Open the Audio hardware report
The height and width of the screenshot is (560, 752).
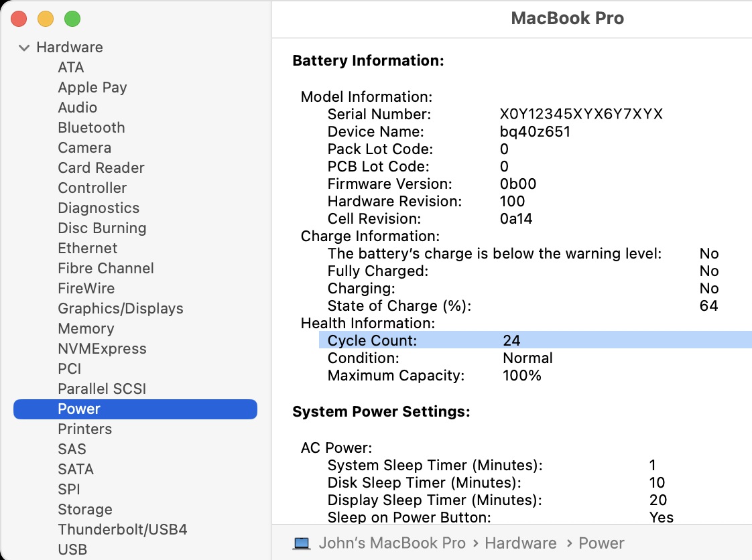[77, 107]
